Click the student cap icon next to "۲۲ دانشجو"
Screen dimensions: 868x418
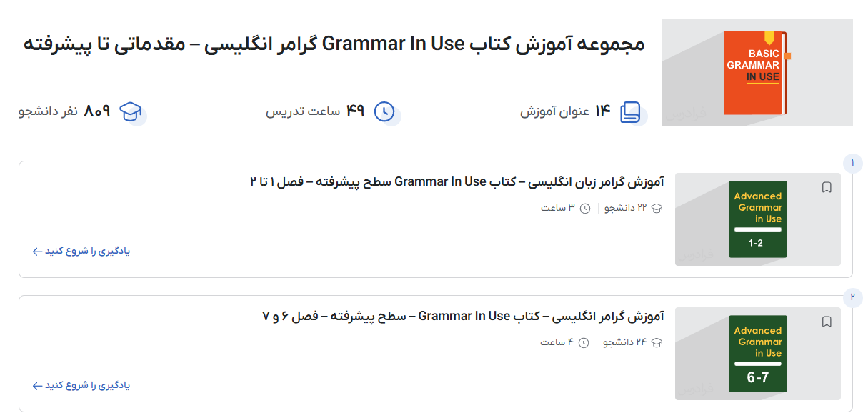(x=655, y=208)
